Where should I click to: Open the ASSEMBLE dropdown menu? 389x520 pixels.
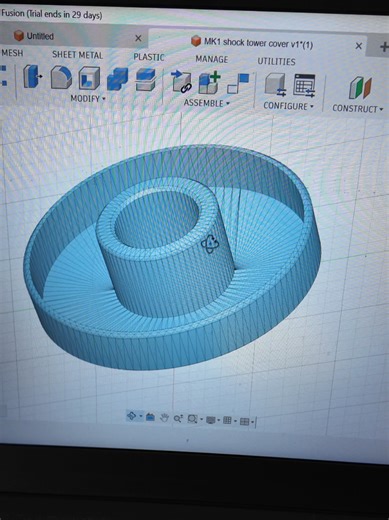tap(207, 103)
